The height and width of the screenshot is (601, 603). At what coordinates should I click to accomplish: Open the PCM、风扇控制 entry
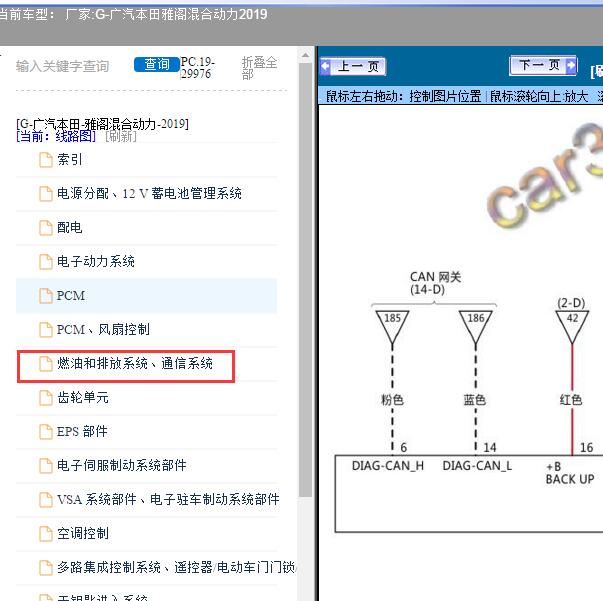coord(103,330)
